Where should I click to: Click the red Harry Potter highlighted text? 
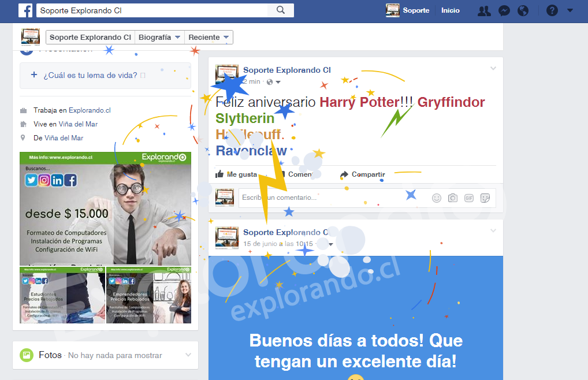tap(360, 102)
